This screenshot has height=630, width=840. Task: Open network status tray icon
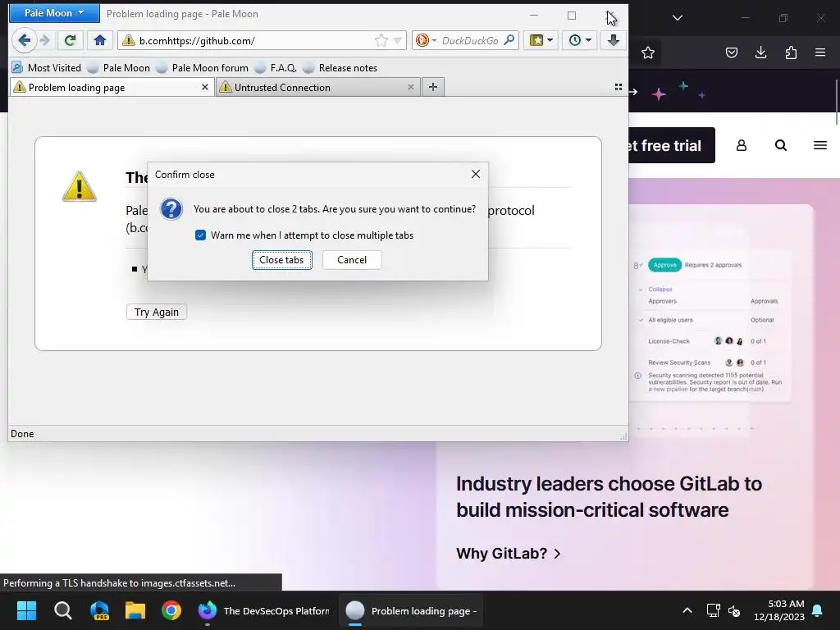[713, 610]
